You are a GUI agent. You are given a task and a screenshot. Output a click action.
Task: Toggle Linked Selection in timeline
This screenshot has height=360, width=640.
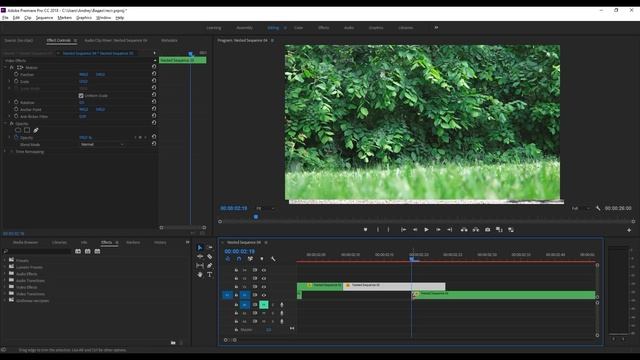[250, 259]
